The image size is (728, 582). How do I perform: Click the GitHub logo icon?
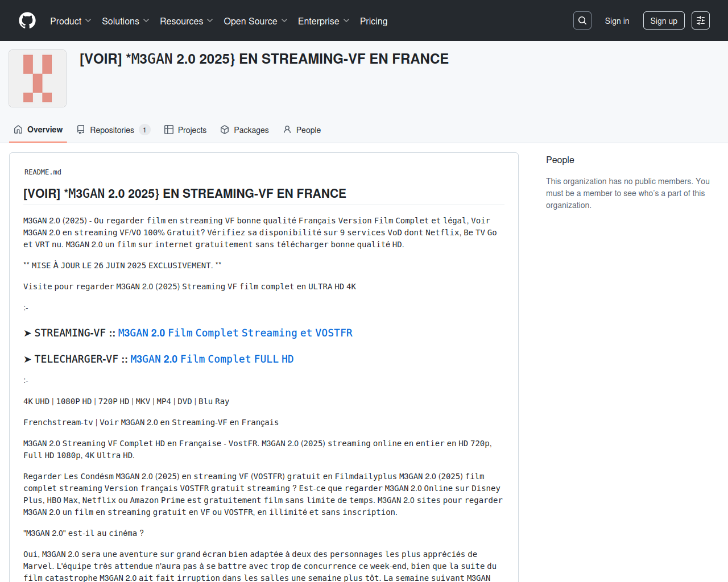[27, 20]
